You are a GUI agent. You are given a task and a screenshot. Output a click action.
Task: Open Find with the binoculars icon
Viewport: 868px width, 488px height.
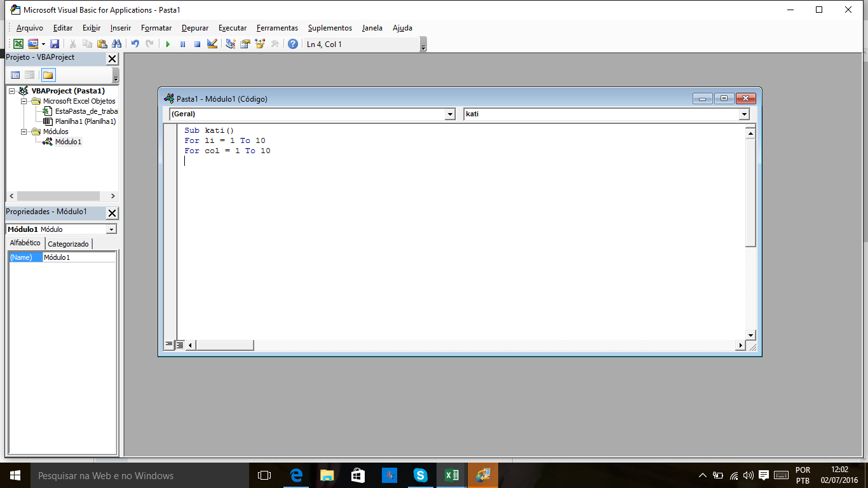click(x=117, y=44)
